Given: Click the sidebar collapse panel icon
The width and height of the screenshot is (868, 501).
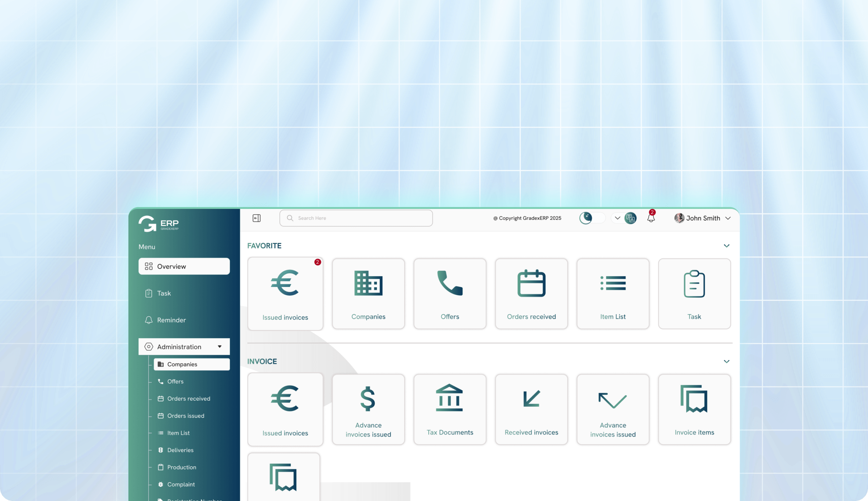Looking at the screenshot, I should tap(256, 218).
